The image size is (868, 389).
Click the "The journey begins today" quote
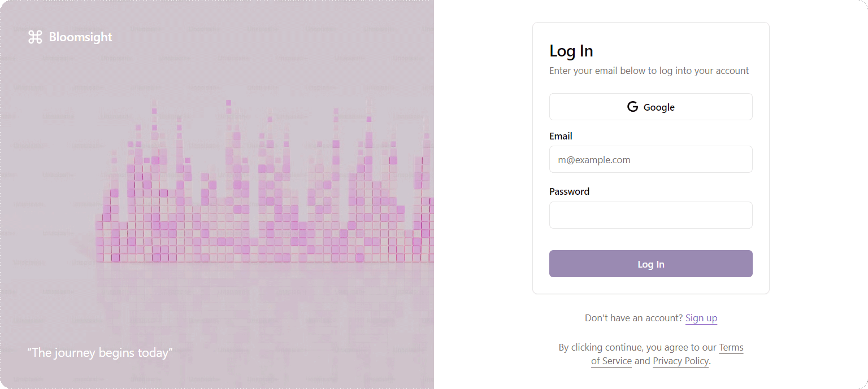pos(100,353)
